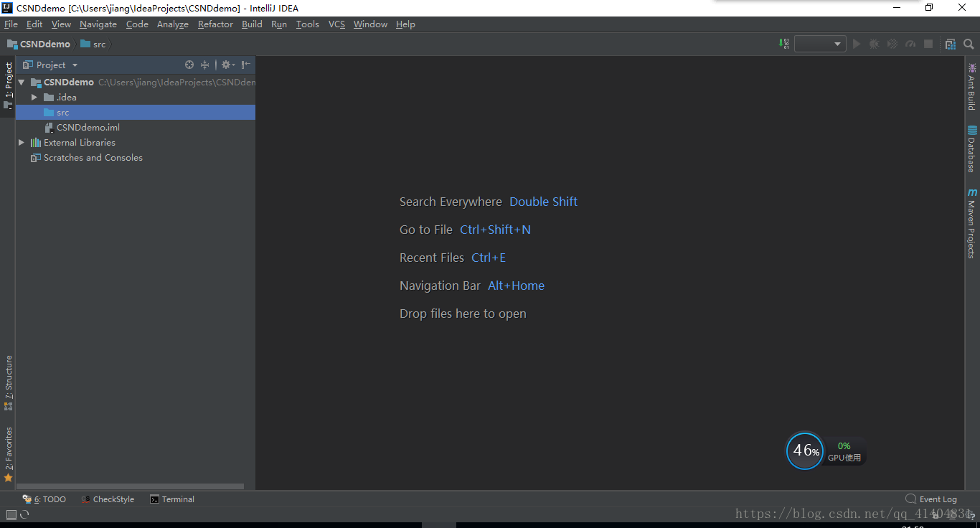Open the Ant Build side panel
The width and height of the screenshot is (980, 528).
(972, 86)
